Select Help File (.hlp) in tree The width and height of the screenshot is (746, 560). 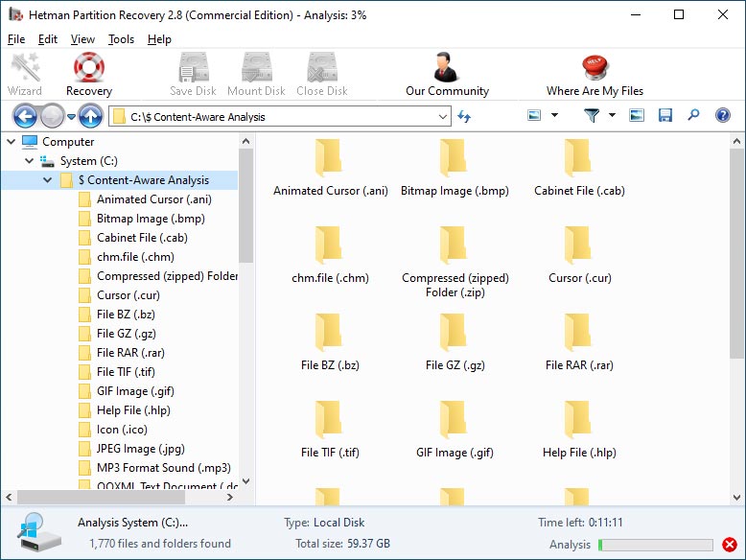pyautogui.click(x=133, y=410)
